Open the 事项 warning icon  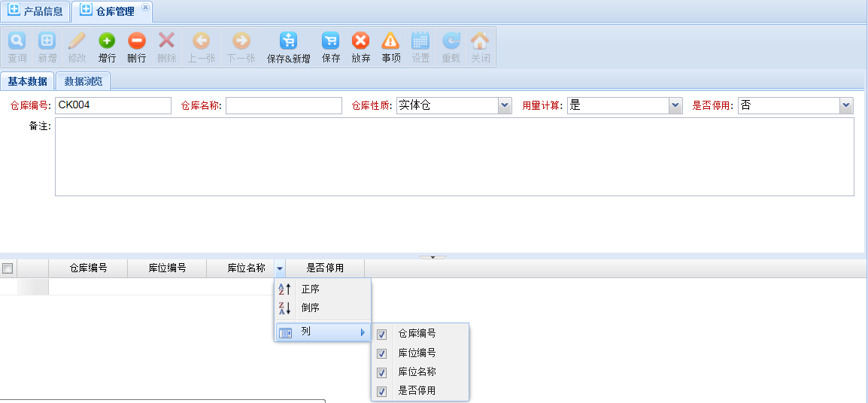390,41
